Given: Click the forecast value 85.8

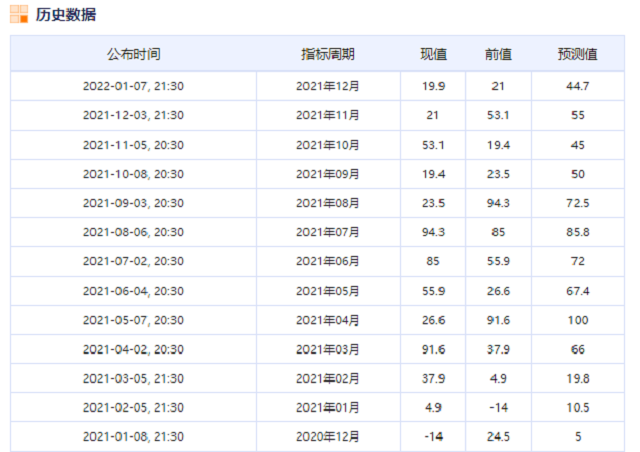Looking at the screenshot, I should pyautogui.click(x=578, y=232).
